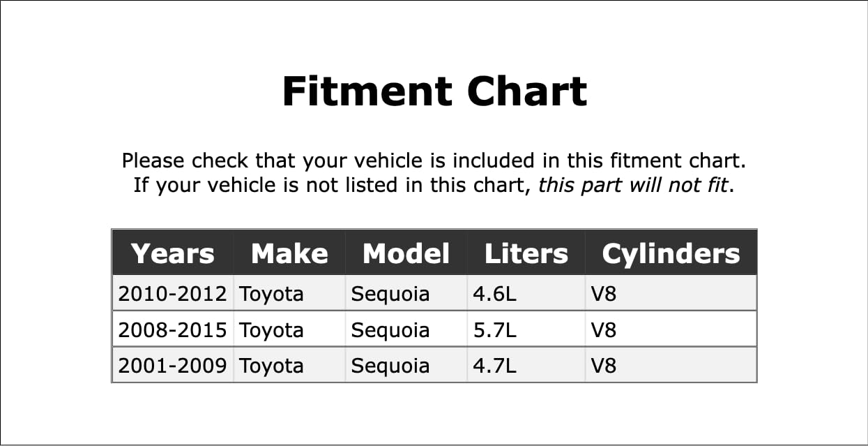Click Toyota in the 2010-2012 row

271,294
